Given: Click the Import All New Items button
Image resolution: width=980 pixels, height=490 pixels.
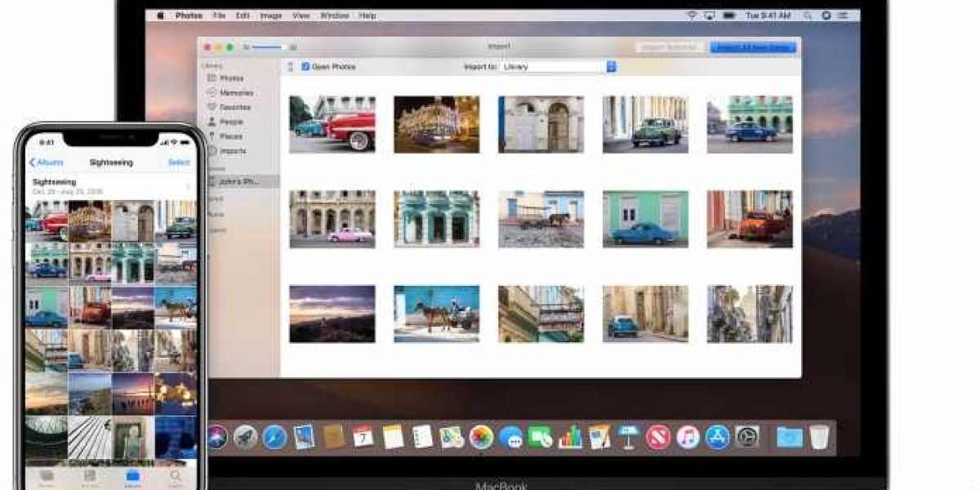Looking at the screenshot, I should pos(752,47).
